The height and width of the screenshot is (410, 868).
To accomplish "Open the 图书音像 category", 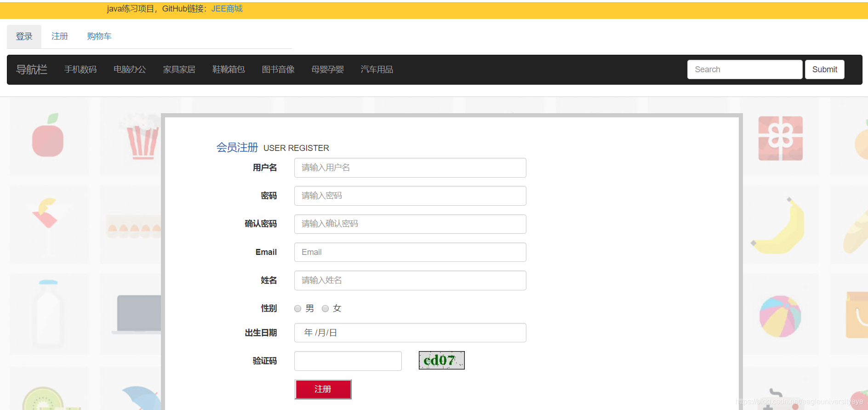I will [278, 69].
